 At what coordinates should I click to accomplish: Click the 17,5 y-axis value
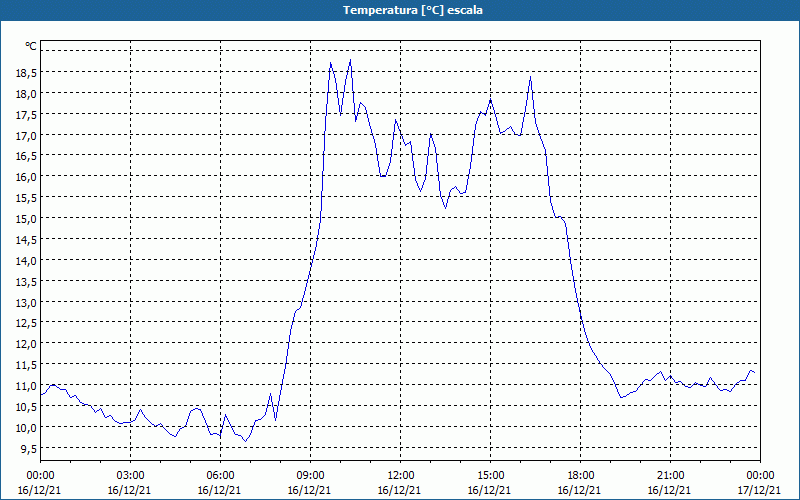tap(27, 115)
